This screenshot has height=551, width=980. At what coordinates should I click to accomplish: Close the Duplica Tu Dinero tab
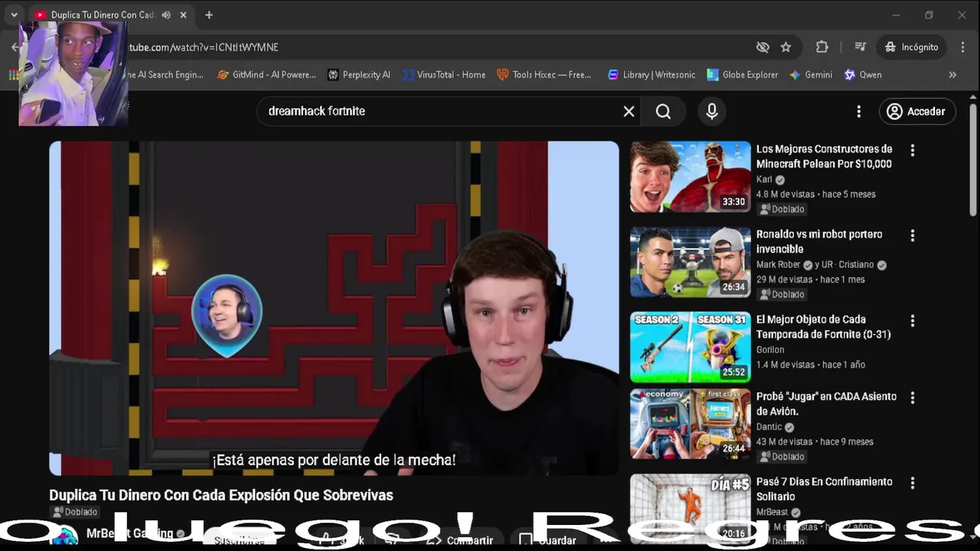(x=184, y=15)
